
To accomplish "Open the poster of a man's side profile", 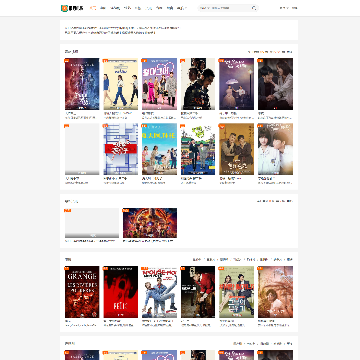I will pyautogui.click(x=198, y=84).
